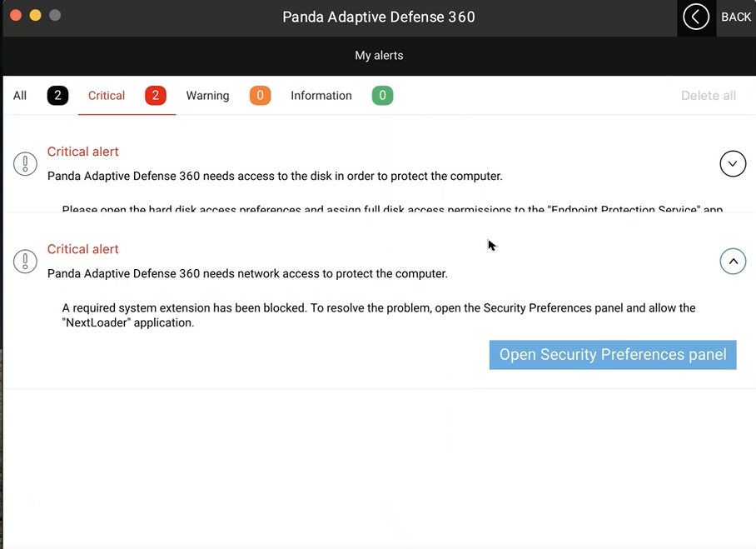This screenshot has height=549, width=756.
Task: Click the Panda Adaptive Defense 360 window title
Action: click(379, 17)
